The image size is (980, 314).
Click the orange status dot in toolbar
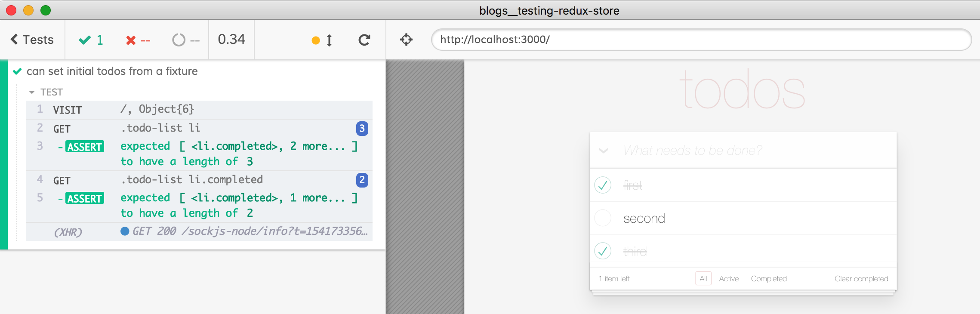pos(315,40)
